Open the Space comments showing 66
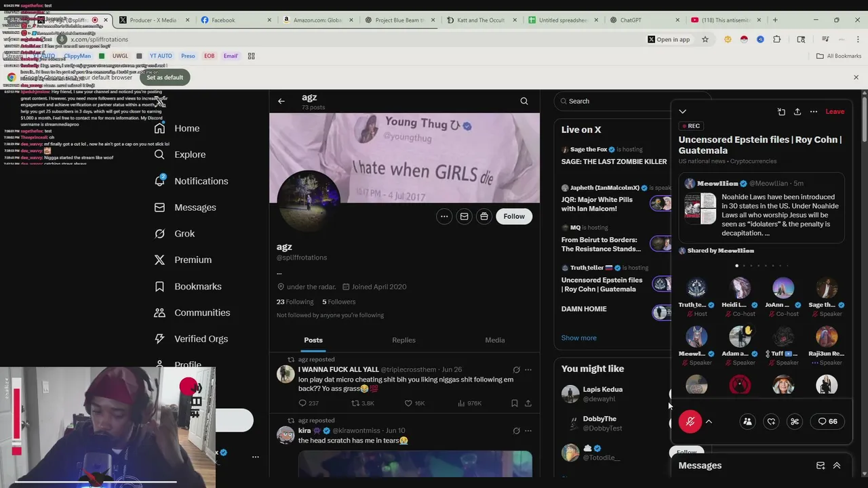 click(827, 422)
